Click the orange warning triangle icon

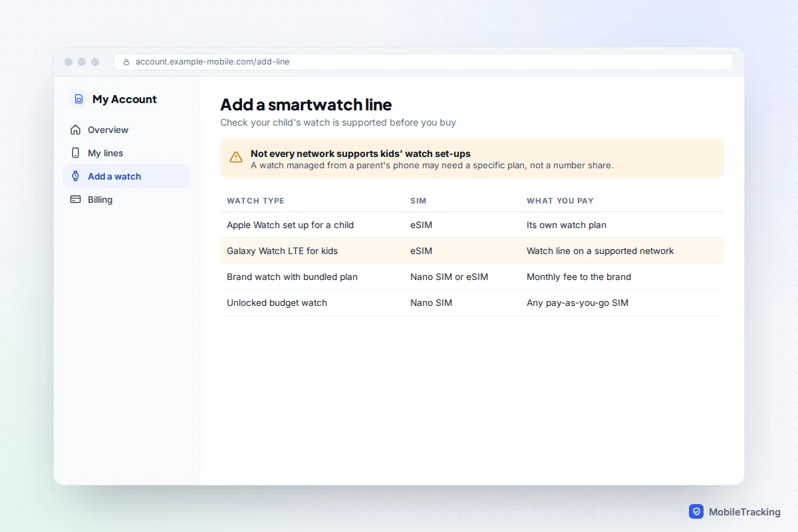pyautogui.click(x=236, y=158)
